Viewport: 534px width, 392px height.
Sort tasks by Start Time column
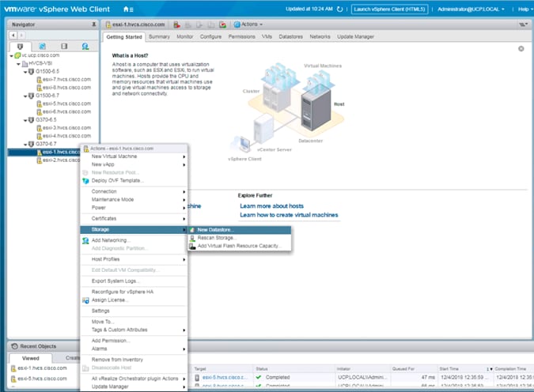point(464,369)
